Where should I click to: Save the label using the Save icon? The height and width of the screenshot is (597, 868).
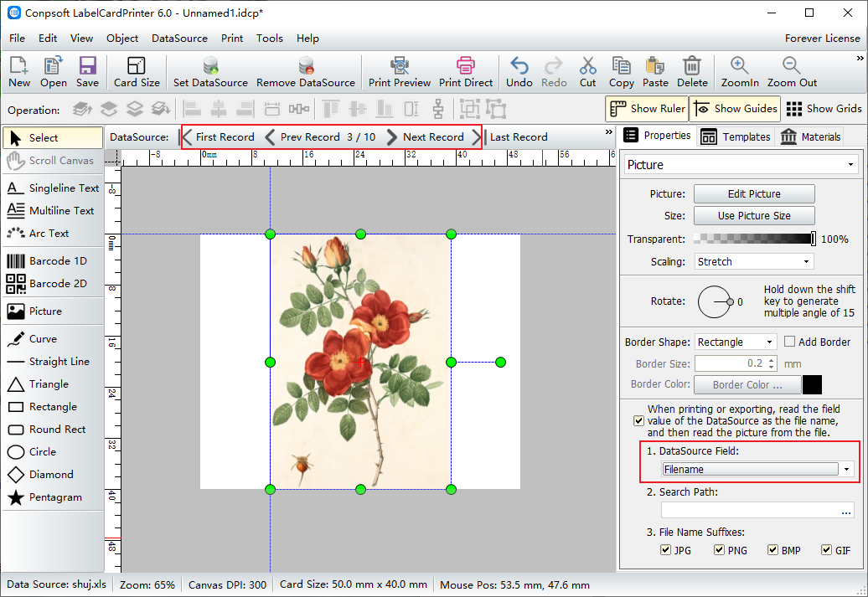click(87, 72)
